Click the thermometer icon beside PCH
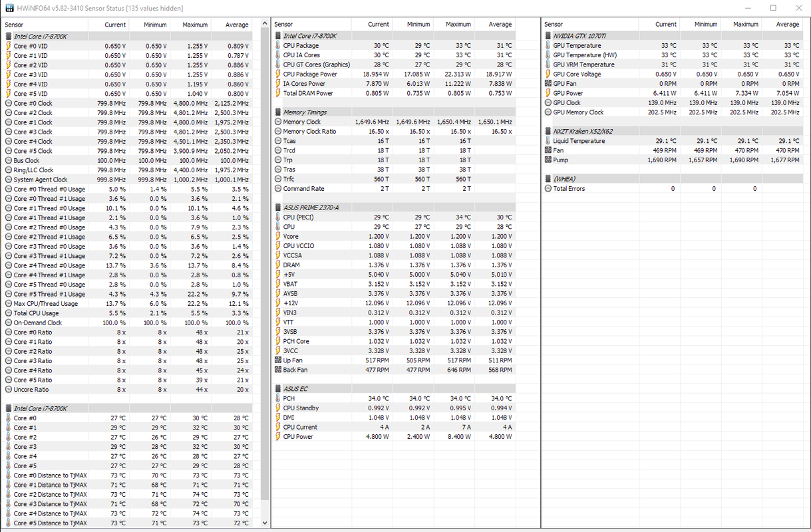 pos(277,399)
